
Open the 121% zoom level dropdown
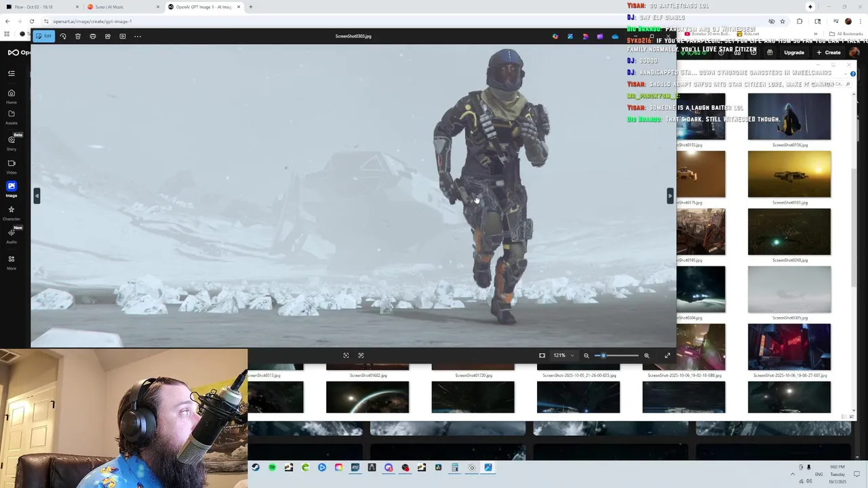(x=563, y=355)
